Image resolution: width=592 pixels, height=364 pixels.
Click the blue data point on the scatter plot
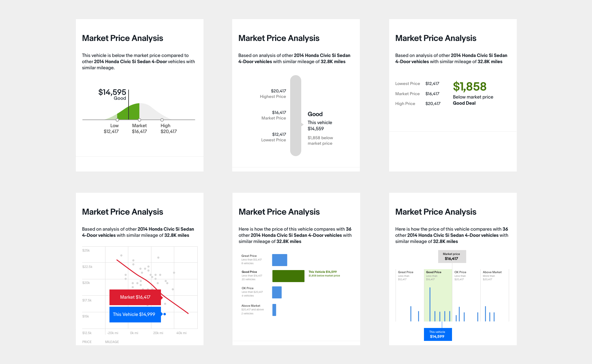click(x=165, y=314)
